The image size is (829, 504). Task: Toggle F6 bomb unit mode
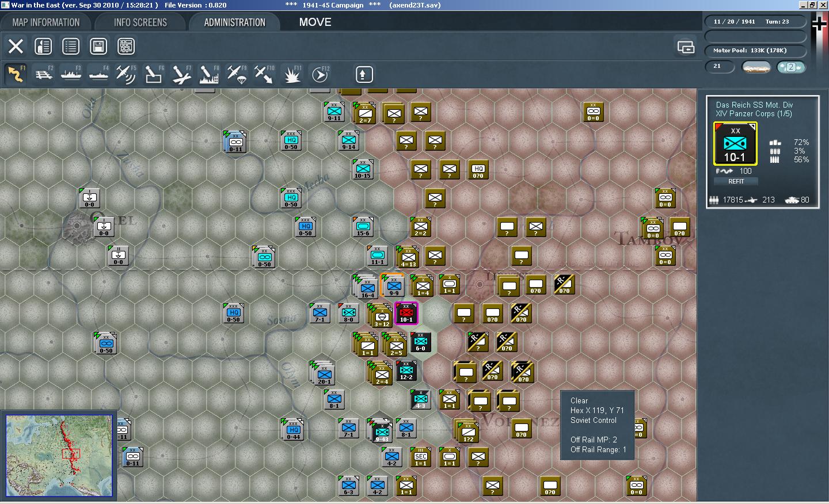click(x=154, y=74)
